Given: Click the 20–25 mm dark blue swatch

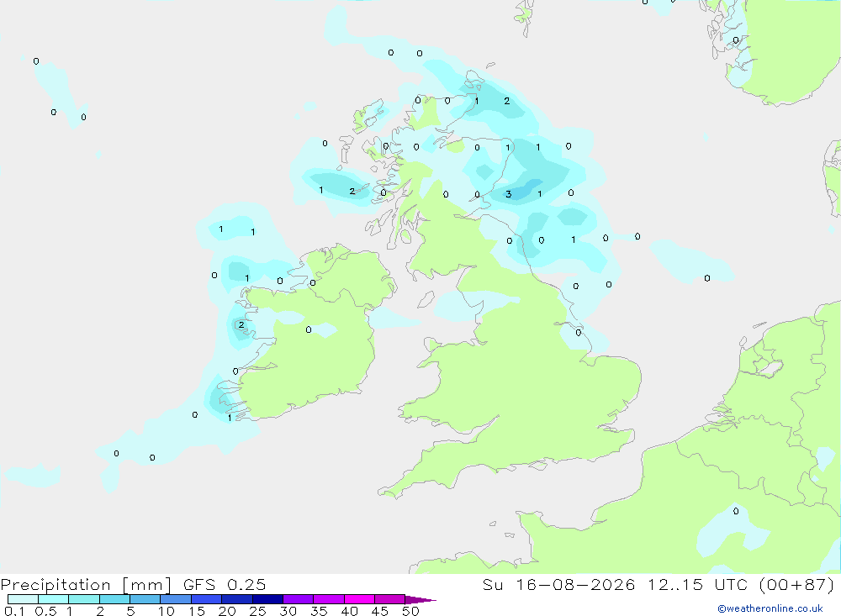Looking at the screenshot, I should pyautogui.click(x=237, y=599).
